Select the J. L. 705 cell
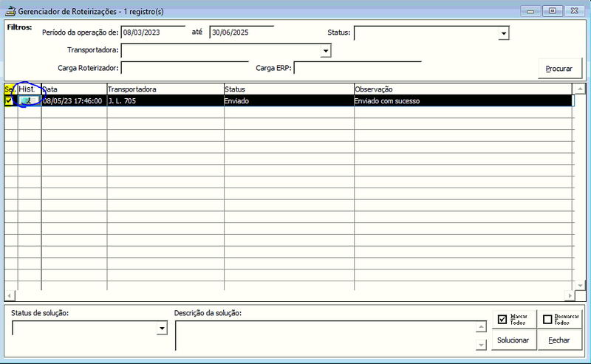The width and height of the screenshot is (591, 364). click(165, 100)
